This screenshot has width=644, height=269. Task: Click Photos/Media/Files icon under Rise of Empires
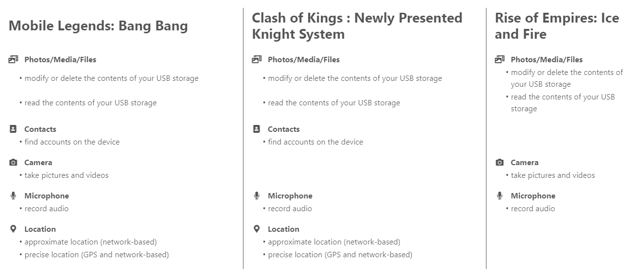[x=500, y=60]
